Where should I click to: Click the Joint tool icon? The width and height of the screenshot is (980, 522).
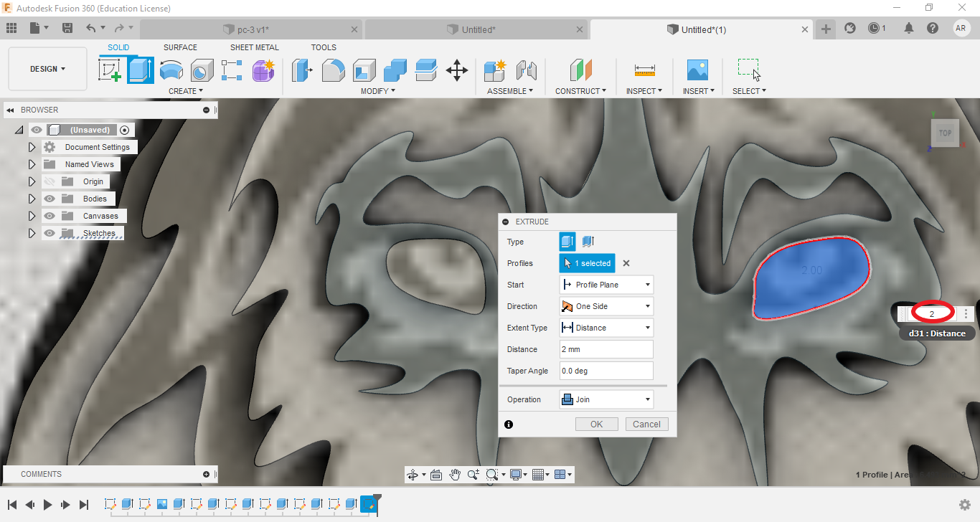pyautogui.click(x=527, y=70)
